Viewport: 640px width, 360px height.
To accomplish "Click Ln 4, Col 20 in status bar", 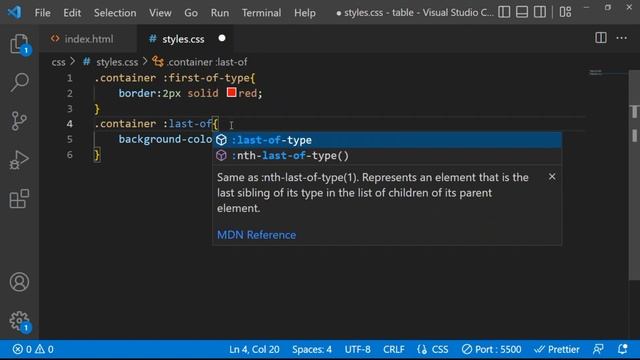I will tap(254, 349).
